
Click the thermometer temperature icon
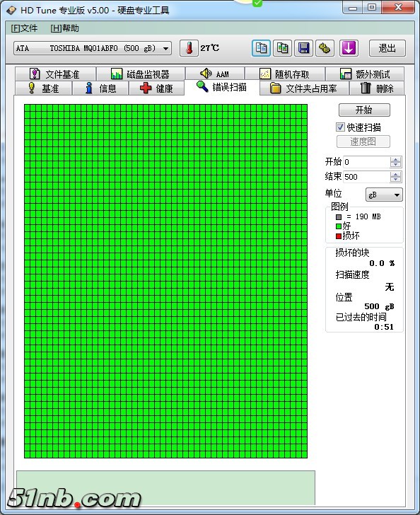pyautogui.click(x=189, y=48)
